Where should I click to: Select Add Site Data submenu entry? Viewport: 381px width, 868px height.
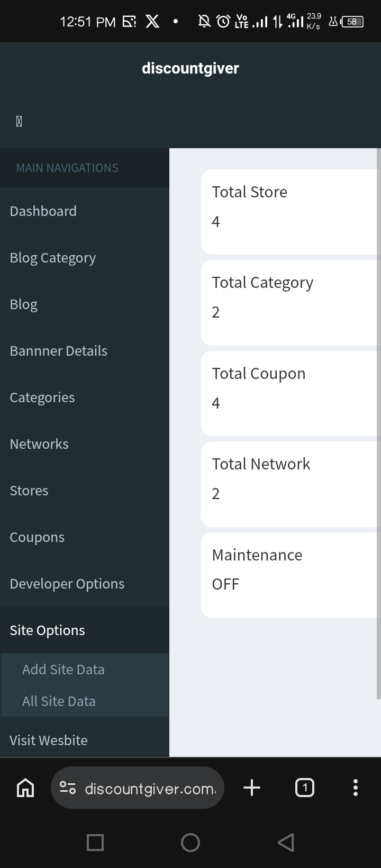tap(63, 669)
